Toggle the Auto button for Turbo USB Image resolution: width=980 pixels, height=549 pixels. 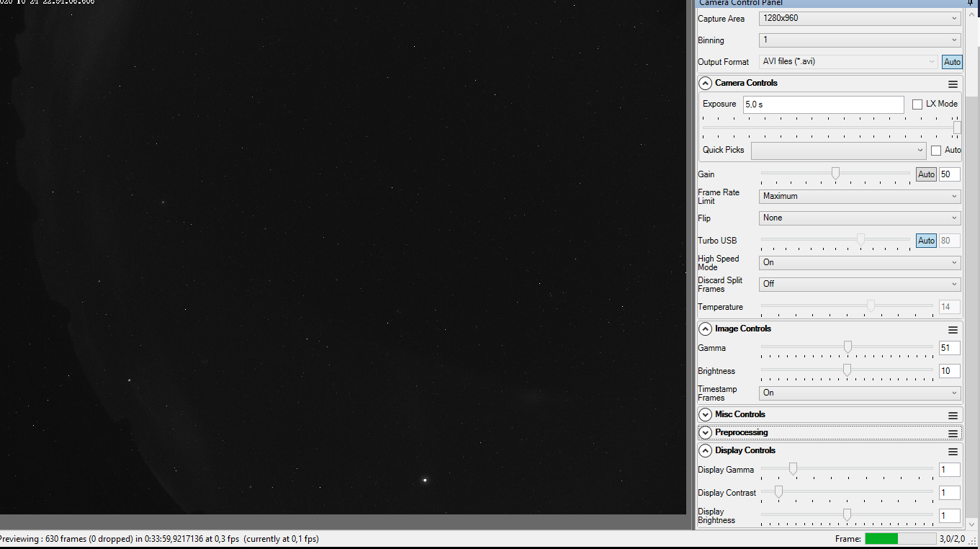click(x=926, y=241)
